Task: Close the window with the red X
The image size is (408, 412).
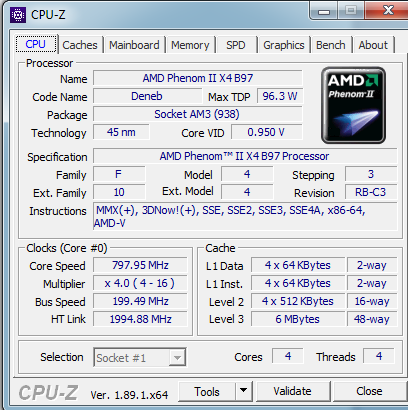Action: click(387, 11)
